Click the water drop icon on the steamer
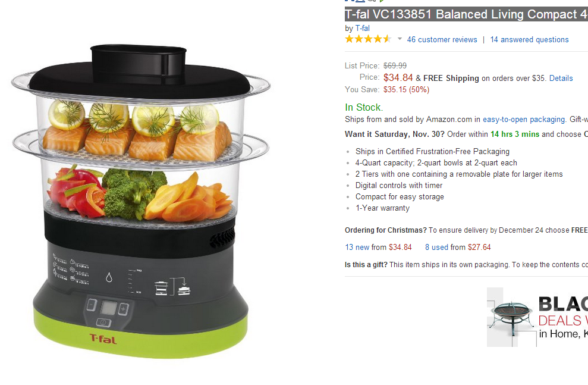This screenshot has width=588, height=385. [109, 277]
